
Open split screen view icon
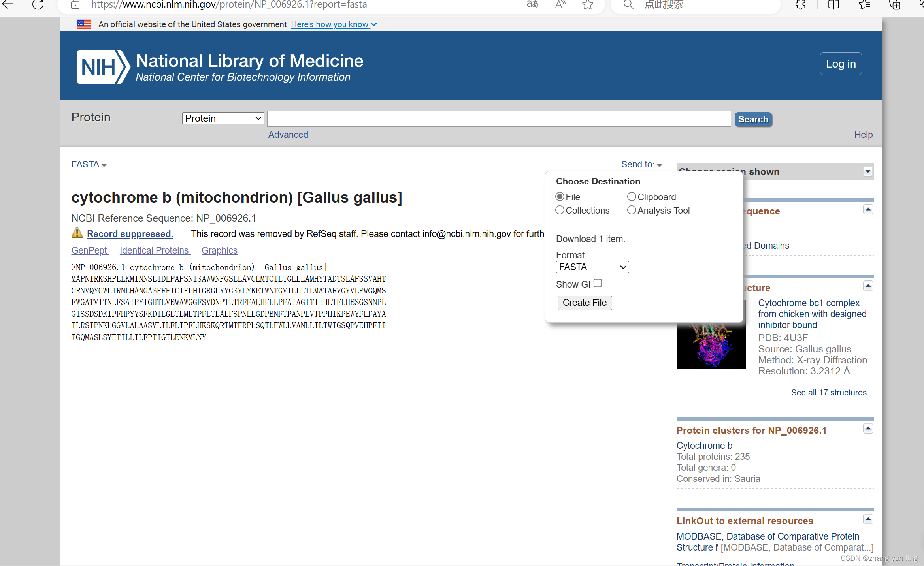[x=833, y=5]
